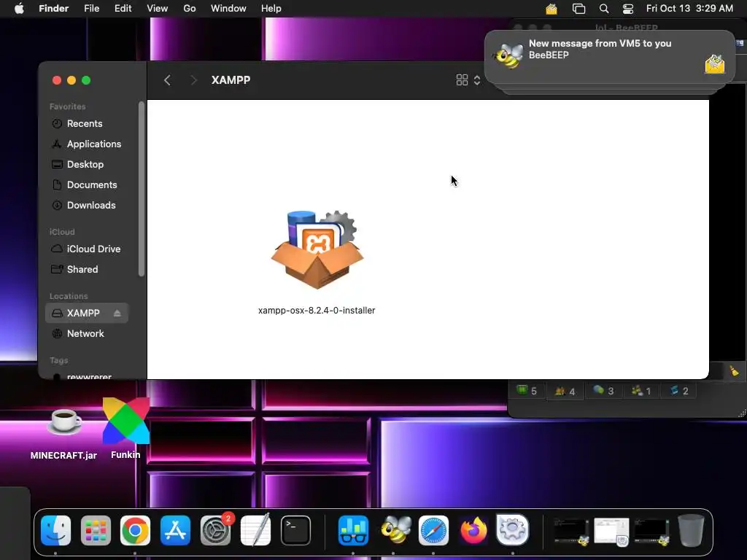Select the xampp-osx-8.2.4-0-installer file name
This screenshot has width=747, height=560.
[317, 311]
